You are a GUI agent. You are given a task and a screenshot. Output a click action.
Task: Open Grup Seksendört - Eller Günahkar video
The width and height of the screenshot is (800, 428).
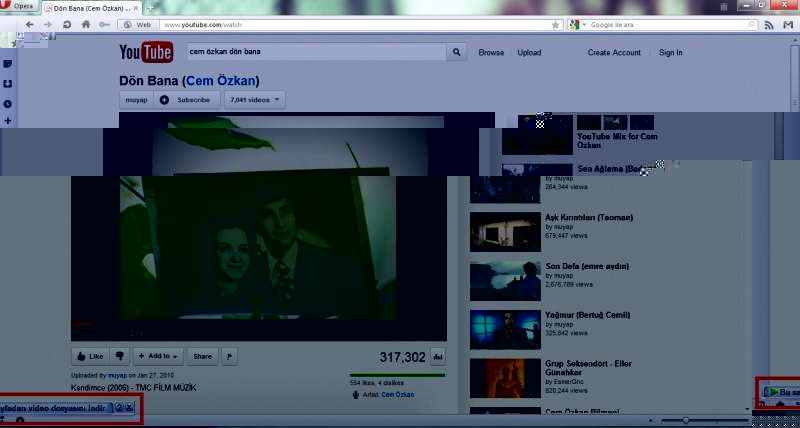pyautogui.click(x=588, y=368)
